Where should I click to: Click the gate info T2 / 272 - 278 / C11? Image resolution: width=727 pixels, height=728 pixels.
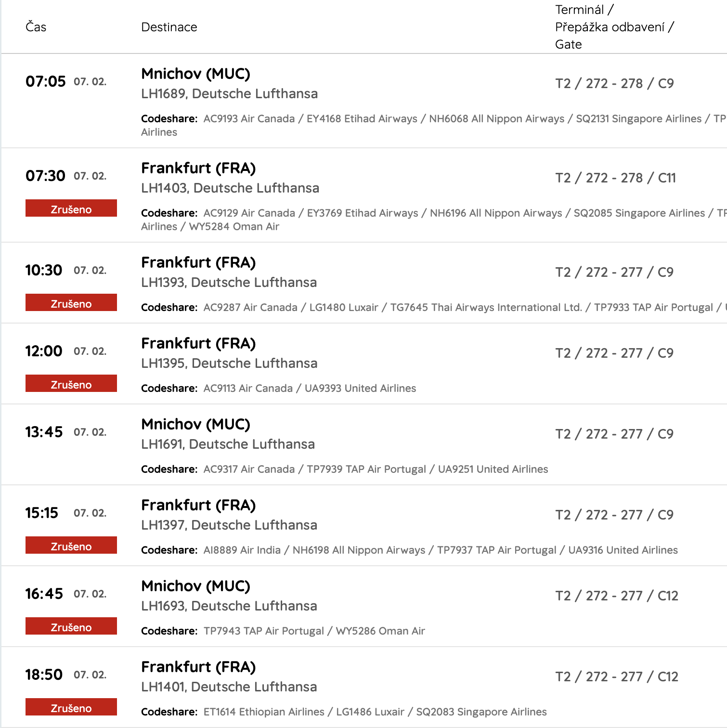click(x=615, y=178)
